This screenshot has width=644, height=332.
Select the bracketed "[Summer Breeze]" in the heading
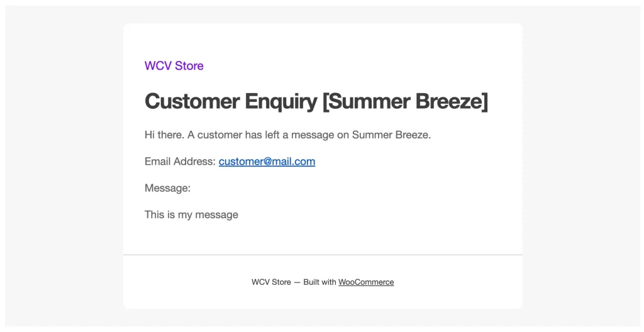point(405,101)
